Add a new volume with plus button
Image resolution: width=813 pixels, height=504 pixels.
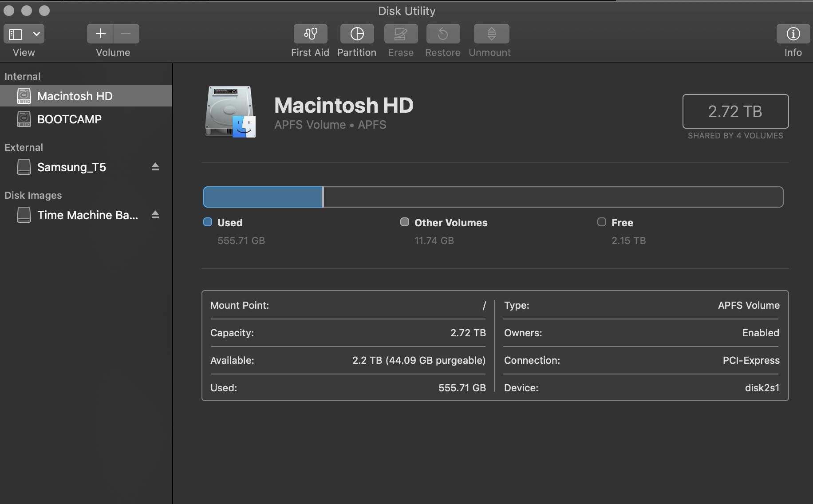click(100, 34)
